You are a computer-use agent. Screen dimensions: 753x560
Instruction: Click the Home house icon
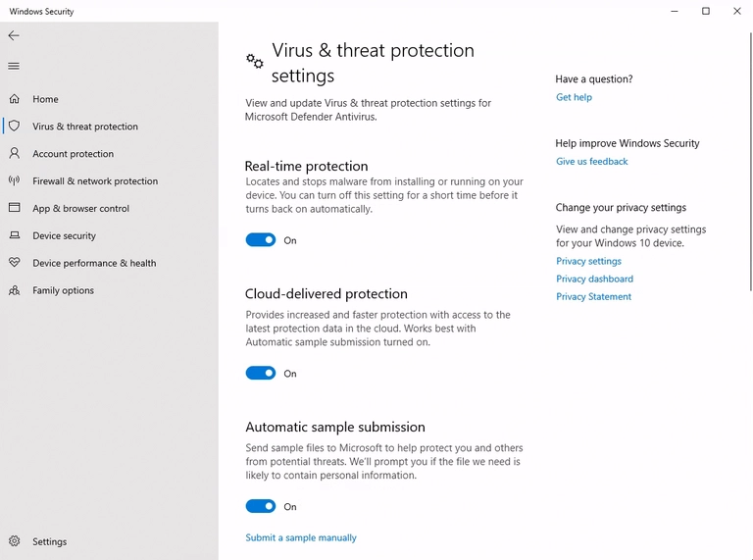pos(14,99)
